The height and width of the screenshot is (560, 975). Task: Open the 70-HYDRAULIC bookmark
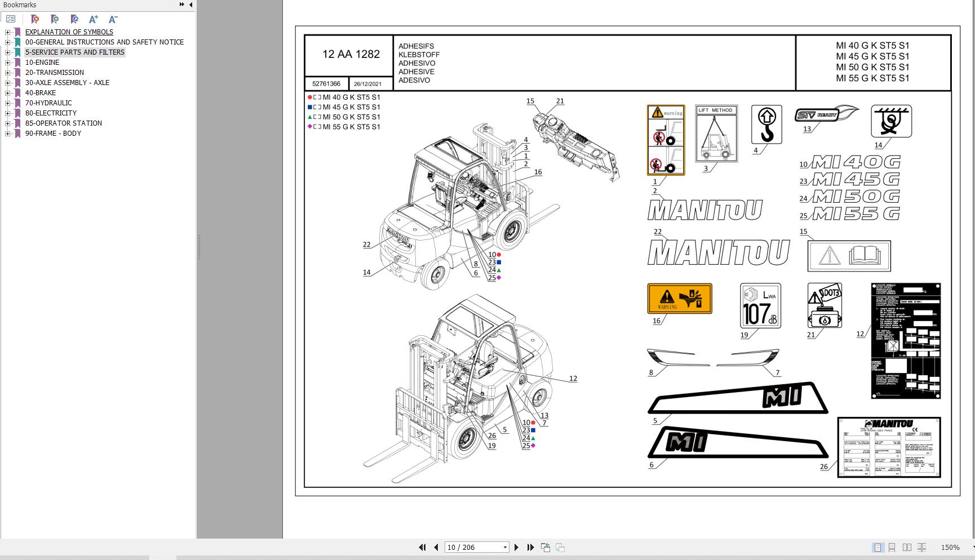(48, 103)
